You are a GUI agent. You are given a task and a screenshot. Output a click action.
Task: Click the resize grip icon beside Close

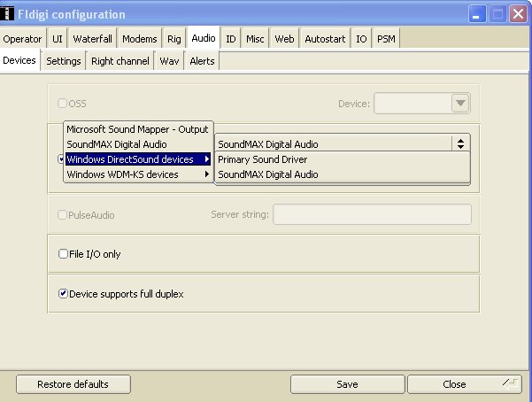click(511, 383)
